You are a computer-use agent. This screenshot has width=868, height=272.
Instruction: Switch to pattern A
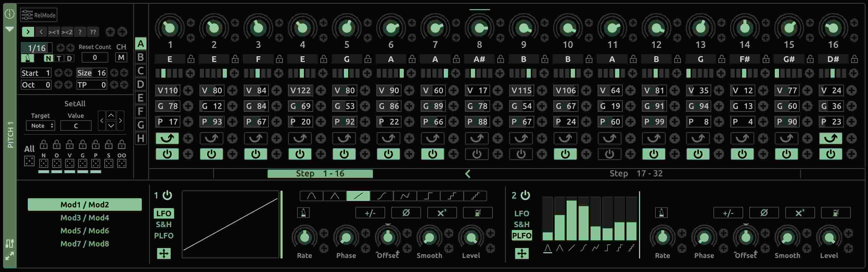pos(141,44)
